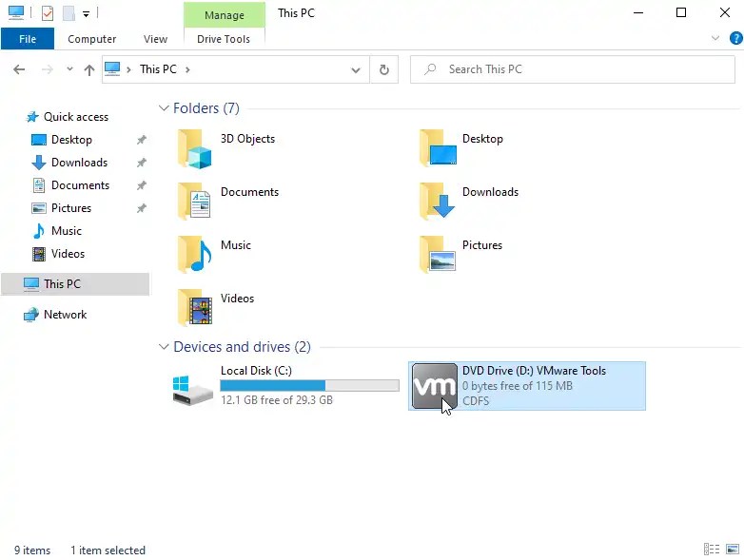The width and height of the screenshot is (744, 560).
Task: Click the '1 item selected' status text
Action: tap(108, 550)
